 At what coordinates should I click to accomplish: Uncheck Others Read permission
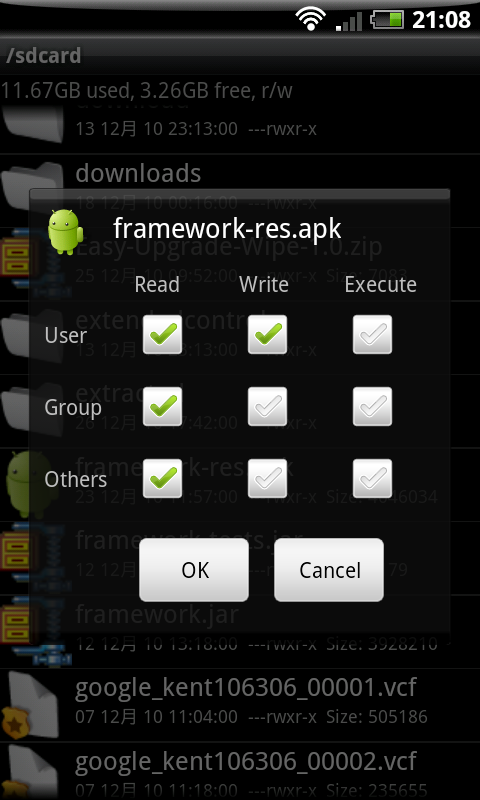click(x=162, y=479)
